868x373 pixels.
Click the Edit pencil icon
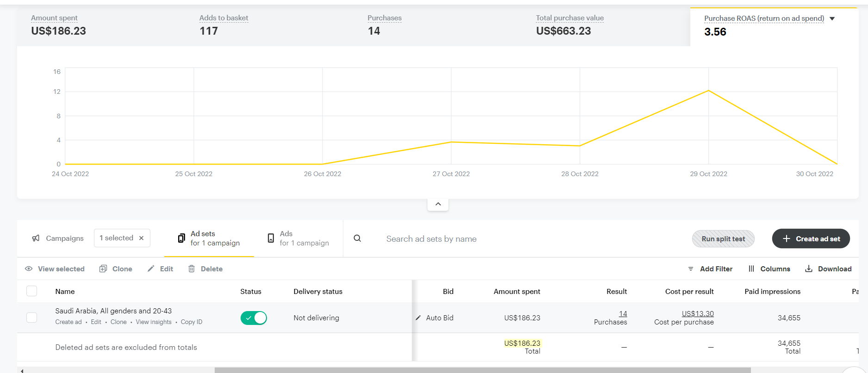coord(151,269)
